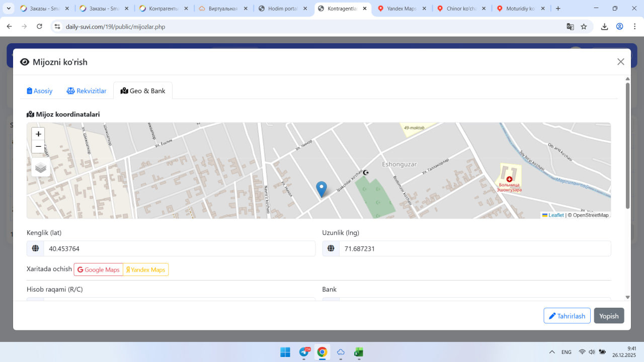The width and height of the screenshot is (644, 362).
Task: Zoom in on the map
Action: 38,134
